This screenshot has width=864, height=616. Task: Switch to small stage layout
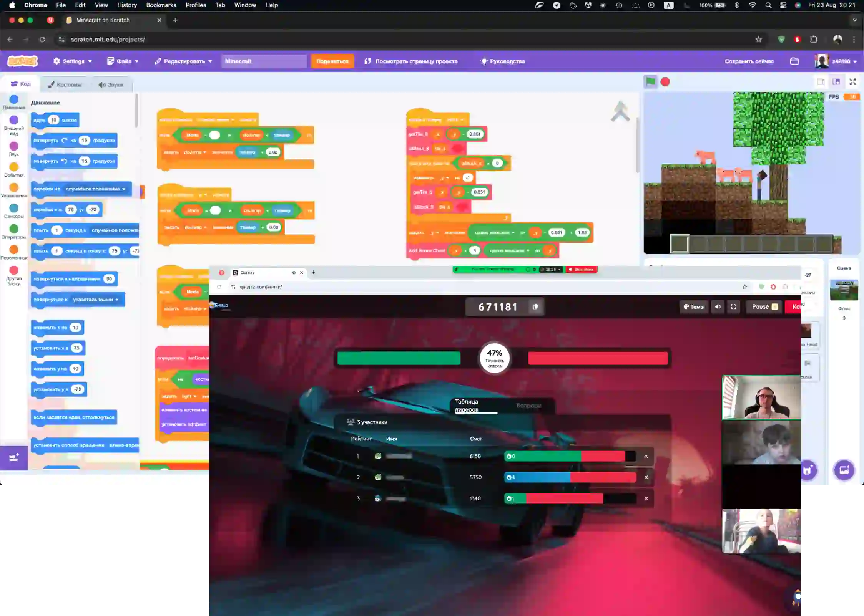coord(821,82)
